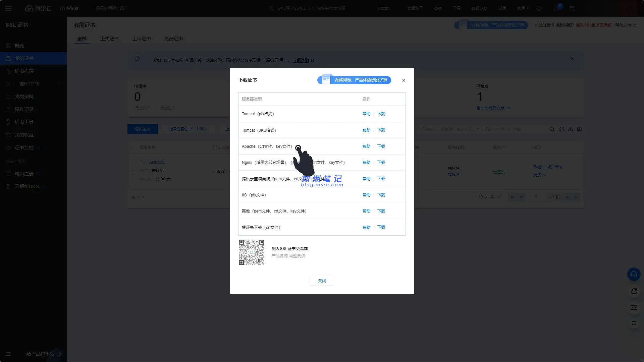This screenshot has width=644, height=362.
Task: Switch to the 全部 tab
Action: tap(82, 39)
